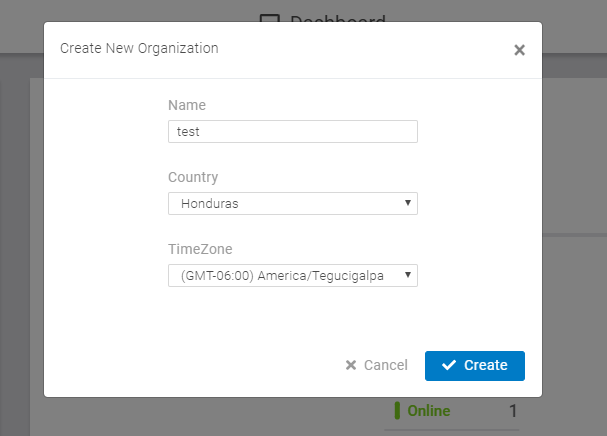Viewport: 607px width, 436px height.
Task: Click the Country field label
Action: (x=193, y=177)
